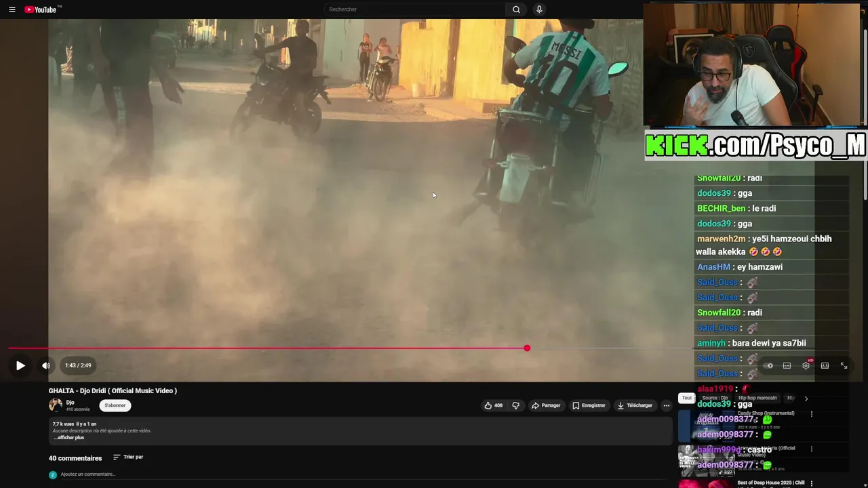Like the video with thumbs up
The height and width of the screenshot is (488, 868).
[493, 405]
